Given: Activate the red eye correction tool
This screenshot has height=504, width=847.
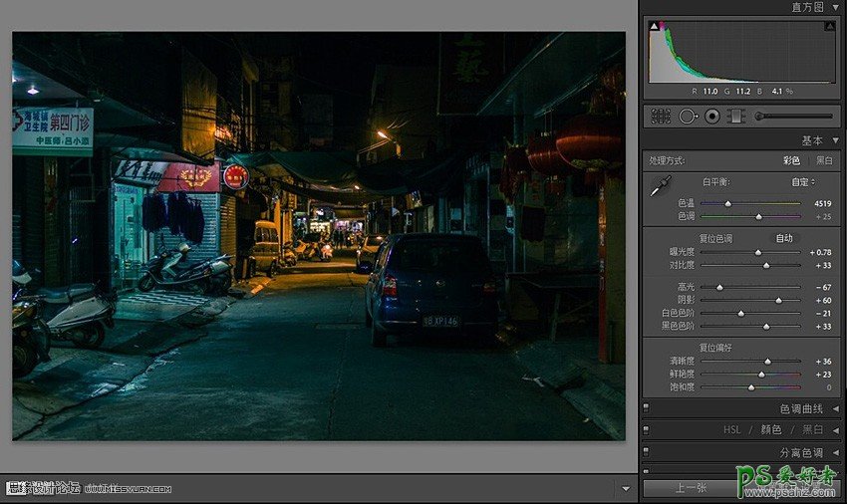Looking at the screenshot, I should pos(712,117).
